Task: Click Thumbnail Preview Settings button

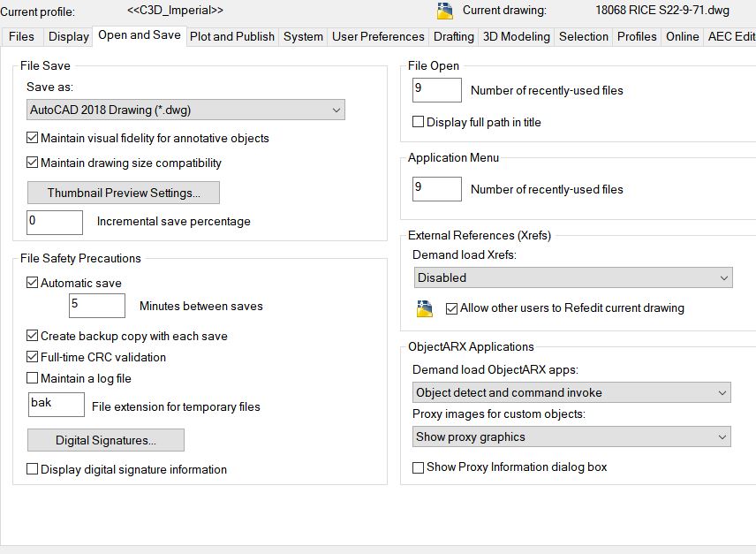Action: pyautogui.click(x=124, y=193)
